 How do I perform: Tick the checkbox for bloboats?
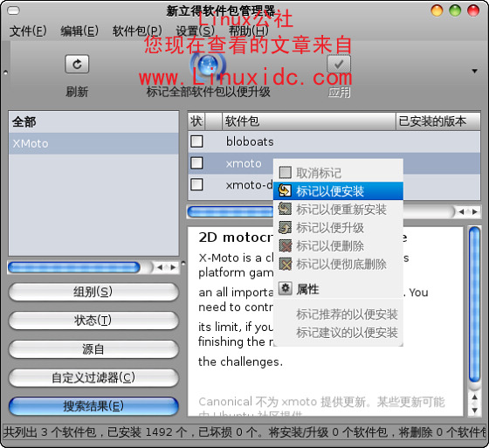pyautogui.click(x=196, y=141)
